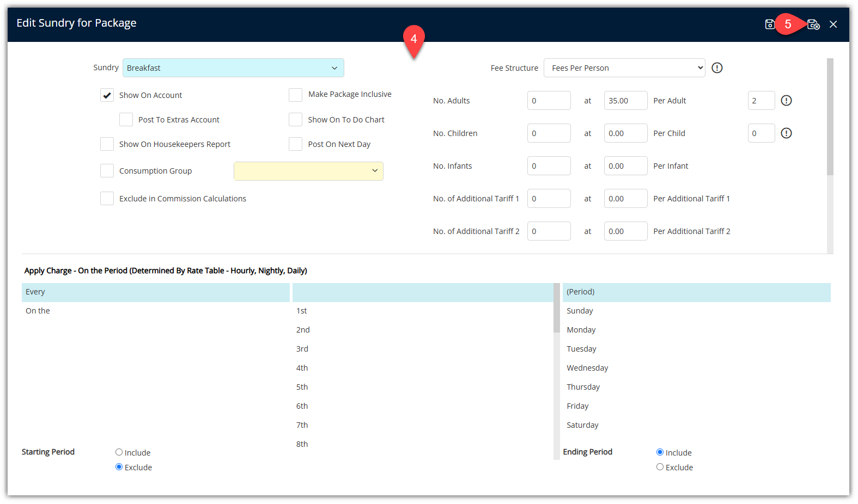Check Exclude in Commission Calculations
The height and width of the screenshot is (504, 858).
tap(107, 199)
